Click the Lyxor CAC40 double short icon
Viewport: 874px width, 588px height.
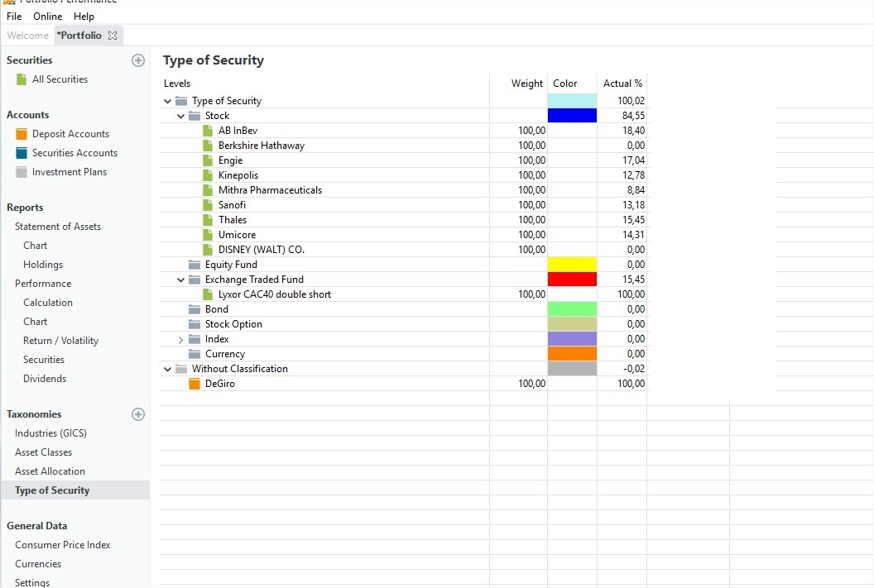pos(208,294)
